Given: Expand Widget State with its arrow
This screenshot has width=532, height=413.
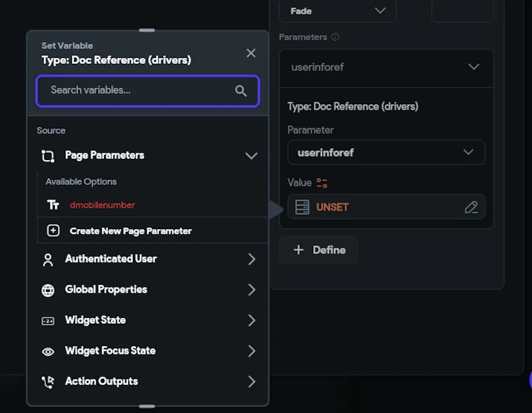Looking at the screenshot, I should [x=252, y=320].
